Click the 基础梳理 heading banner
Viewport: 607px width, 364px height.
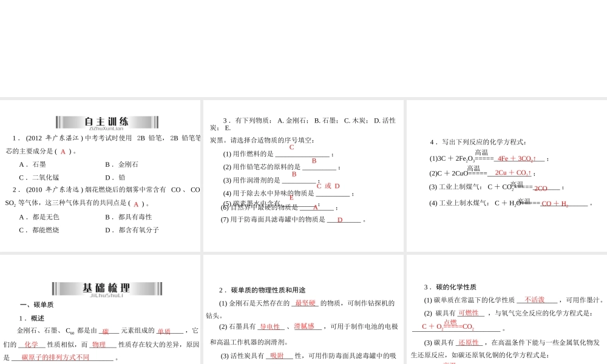pyautogui.click(x=107, y=289)
